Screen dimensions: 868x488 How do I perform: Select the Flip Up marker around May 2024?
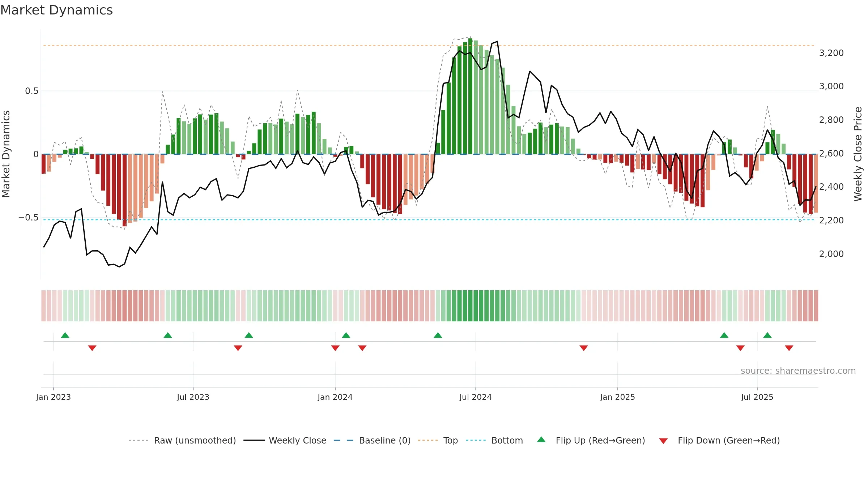click(x=438, y=335)
